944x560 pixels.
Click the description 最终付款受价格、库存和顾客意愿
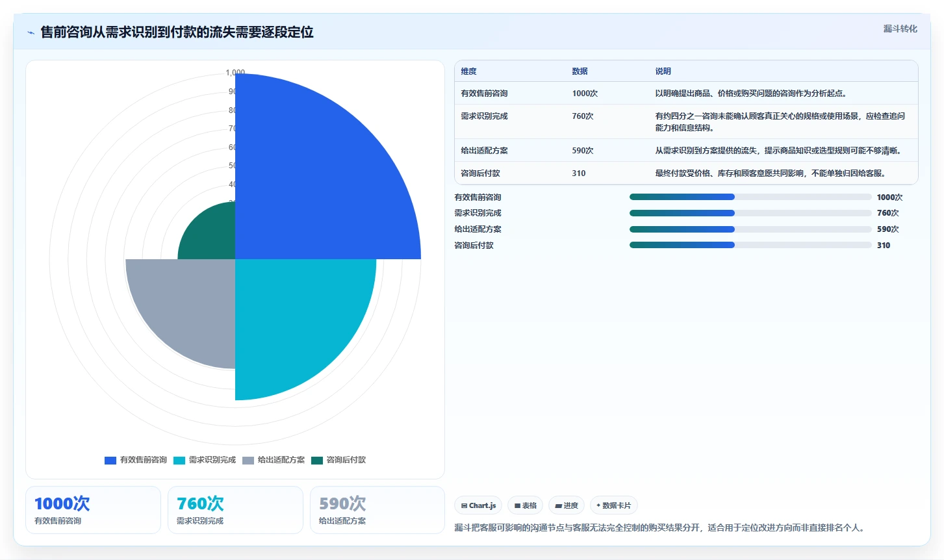pyautogui.click(x=771, y=173)
